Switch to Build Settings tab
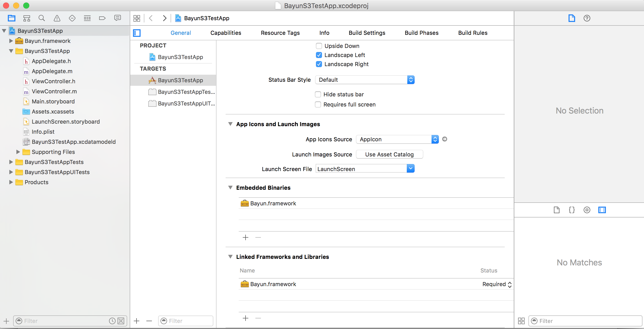644x329 pixels. (x=367, y=33)
